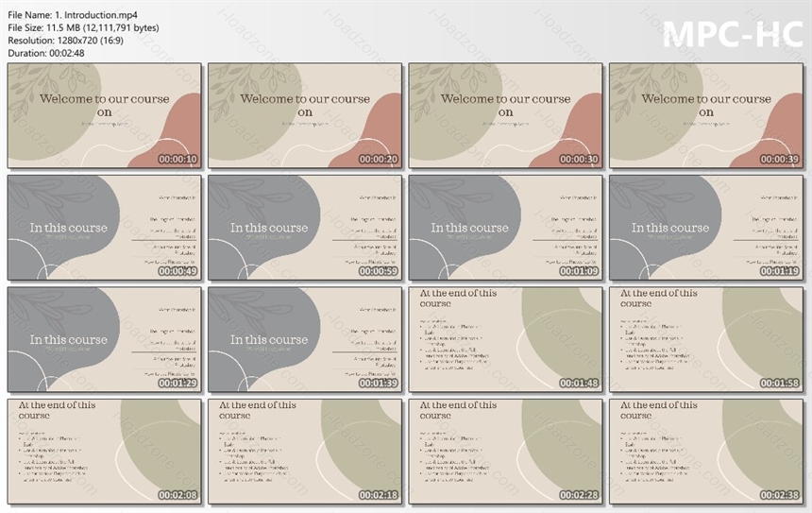Click the Resolution 1280x720 text
Screen dimensions: 812x513
pyautogui.click(x=65, y=41)
